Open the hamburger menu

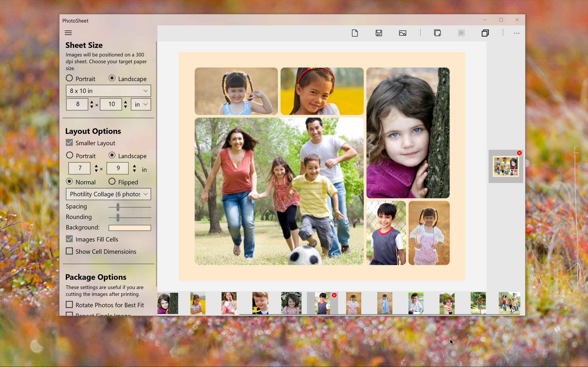point(68,33)
